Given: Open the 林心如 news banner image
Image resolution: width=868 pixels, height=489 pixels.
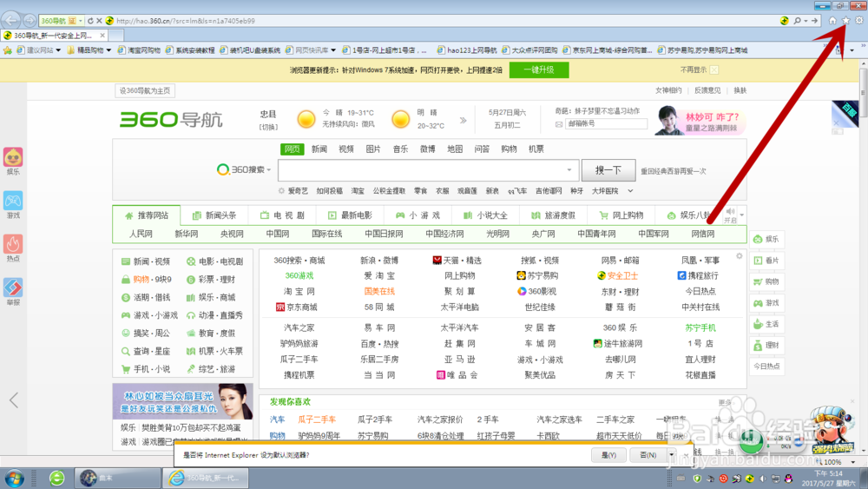Looking at the screenshot, I should [x=182, y=401].
